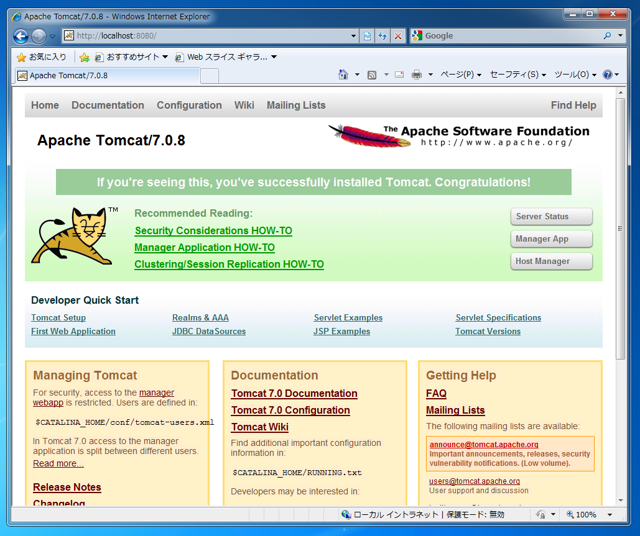
Task: Open the JSP Examples link
Action: pos(342,331)
